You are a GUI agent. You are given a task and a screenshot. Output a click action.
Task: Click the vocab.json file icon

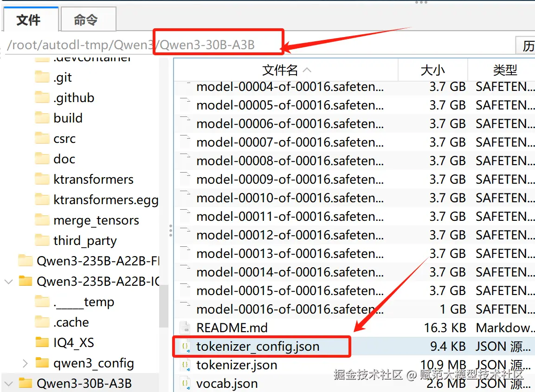(185, 384)
